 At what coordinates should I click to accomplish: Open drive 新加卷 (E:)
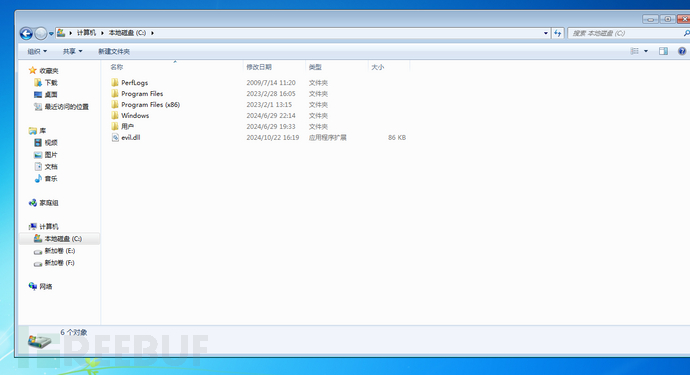coord(60,251)
